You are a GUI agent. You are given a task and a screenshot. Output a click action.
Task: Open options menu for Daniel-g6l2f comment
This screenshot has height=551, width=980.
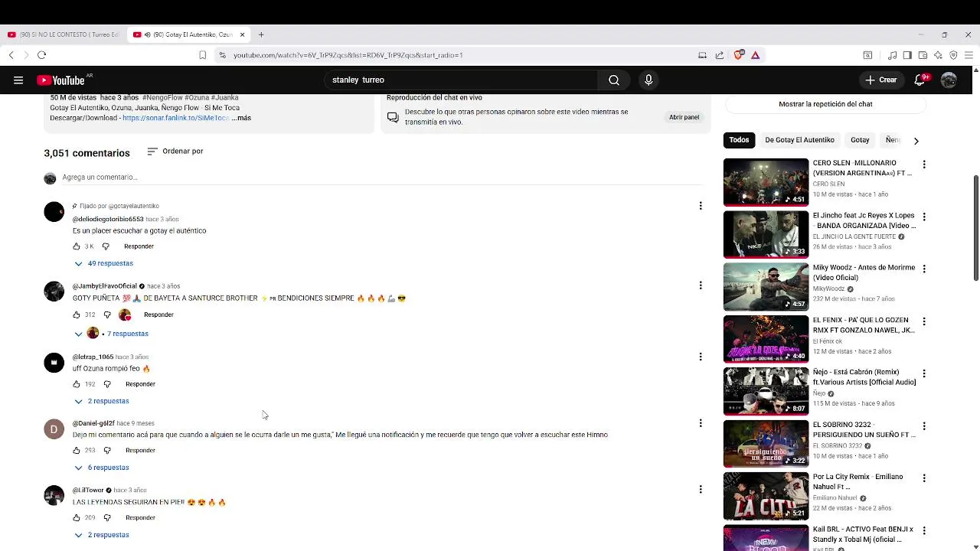click(700, 423)
